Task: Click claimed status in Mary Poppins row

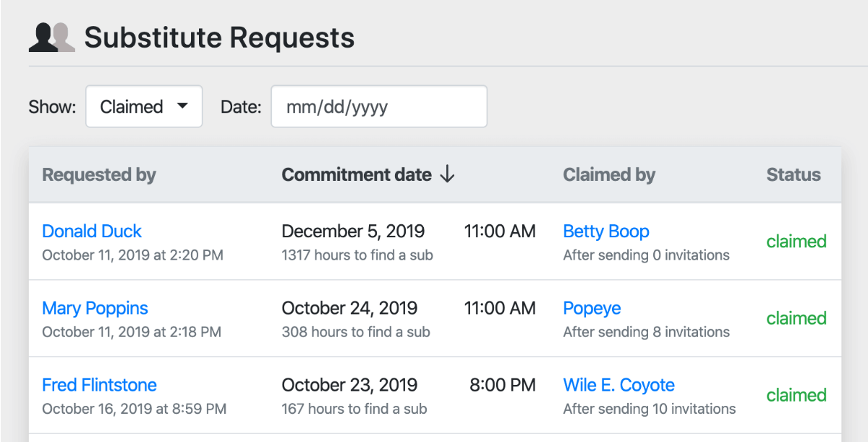Action: pyautogui.click(x=796, y=318)
